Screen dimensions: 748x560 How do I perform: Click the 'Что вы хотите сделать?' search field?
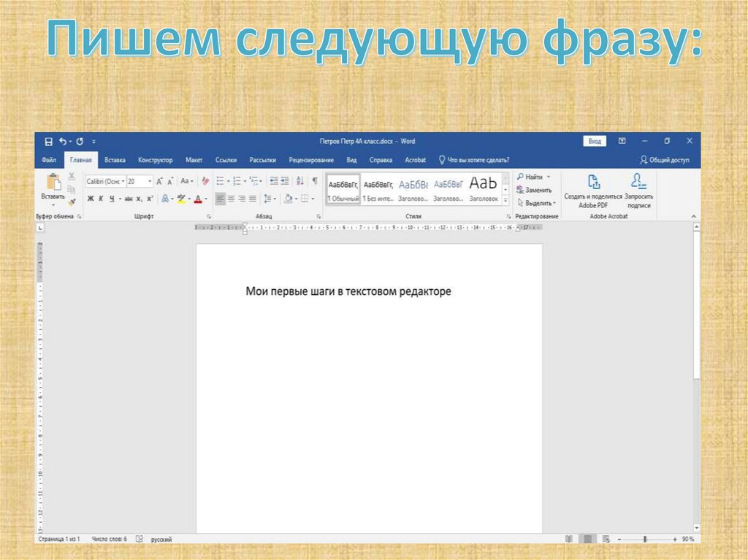[x=478, y=160]
